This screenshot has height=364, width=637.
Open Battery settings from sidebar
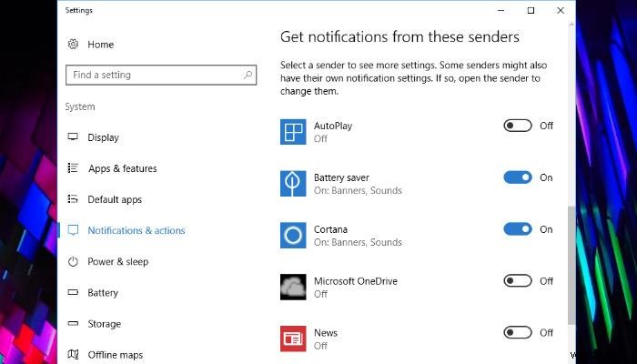pos(103,293)
